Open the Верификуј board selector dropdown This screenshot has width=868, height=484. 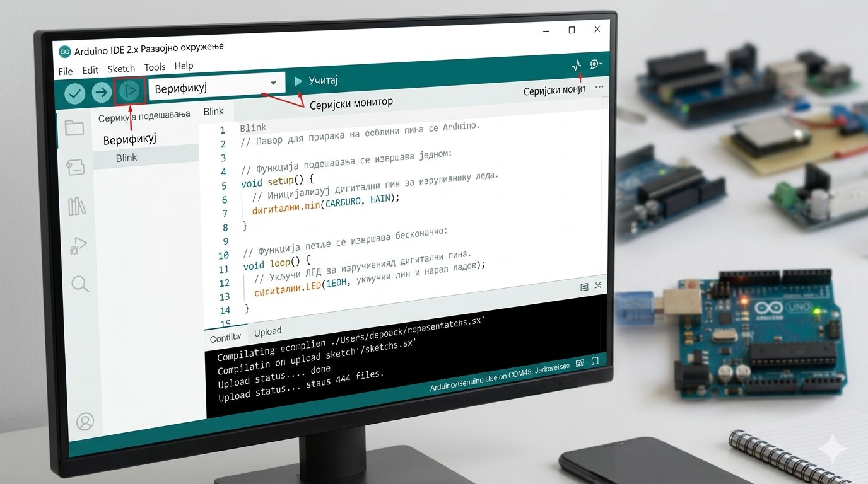216,87
